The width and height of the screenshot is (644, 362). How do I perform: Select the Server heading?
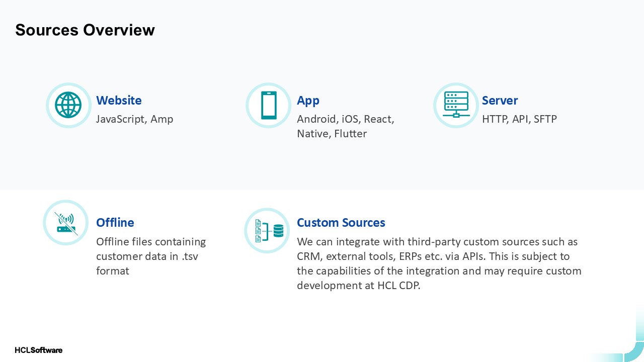[x=500, y=101]
